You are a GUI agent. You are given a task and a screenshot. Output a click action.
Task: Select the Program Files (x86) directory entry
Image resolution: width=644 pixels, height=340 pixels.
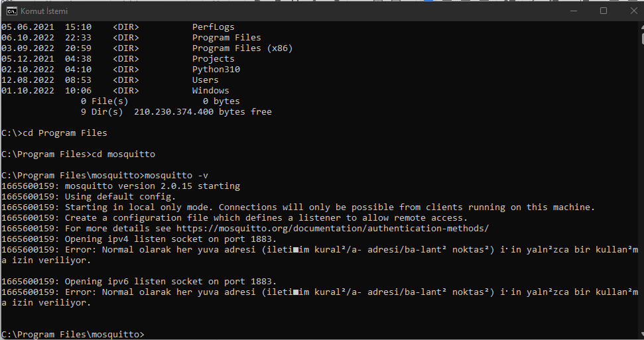tap(242, 48)
